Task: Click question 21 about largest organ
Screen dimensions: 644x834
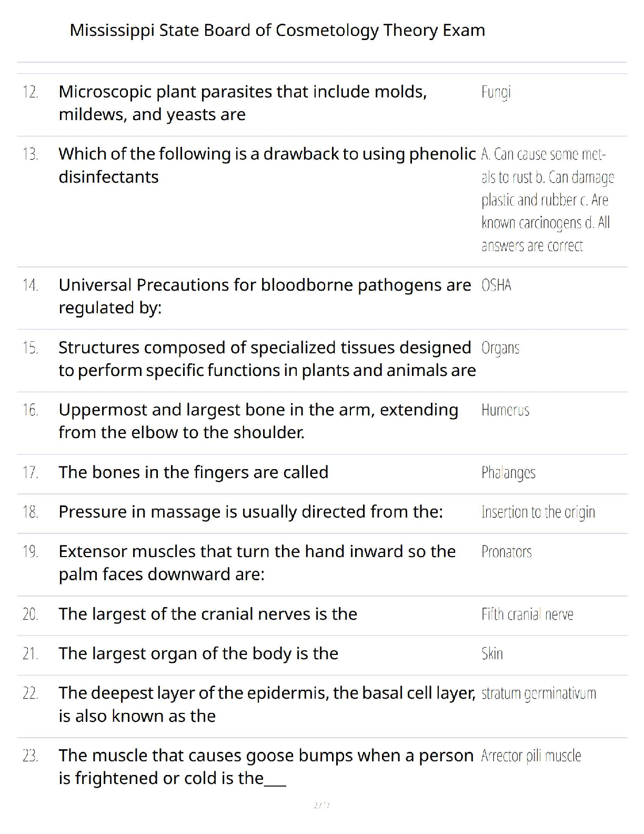Action: 198,653
